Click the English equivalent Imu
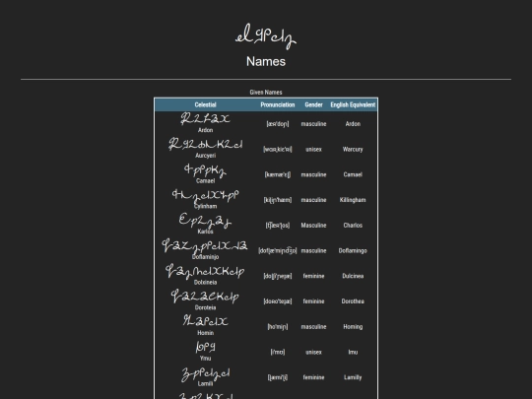Viewport: 532px width, 399px height. (353, 352)
